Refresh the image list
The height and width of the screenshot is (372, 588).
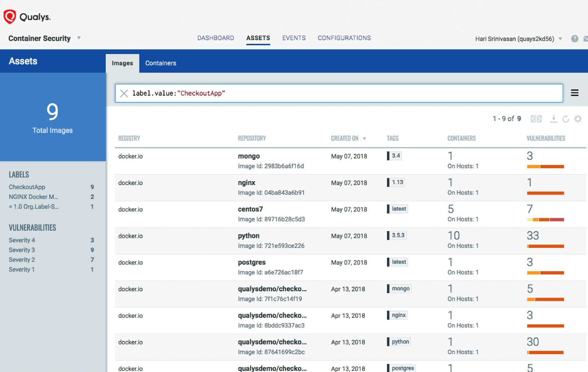tap(566, 119)
